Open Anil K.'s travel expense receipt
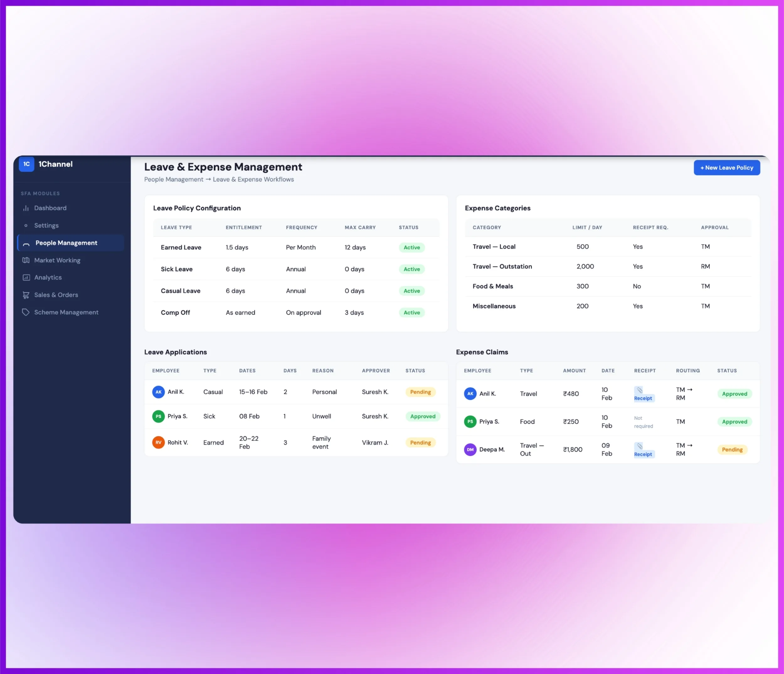 pos(643,394)
